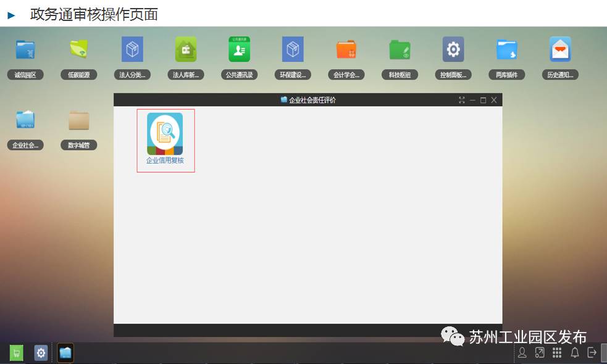Toggle fullscreen on the 企业社会责任评价 window
This screenshot has width=607, height=364.
[462, 99]
